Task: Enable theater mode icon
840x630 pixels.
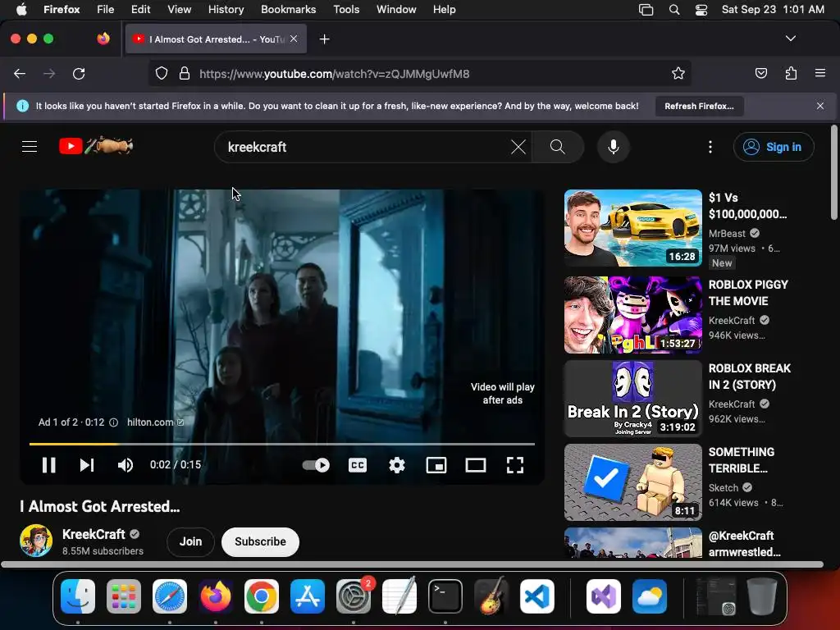Action: click(476, 465)
